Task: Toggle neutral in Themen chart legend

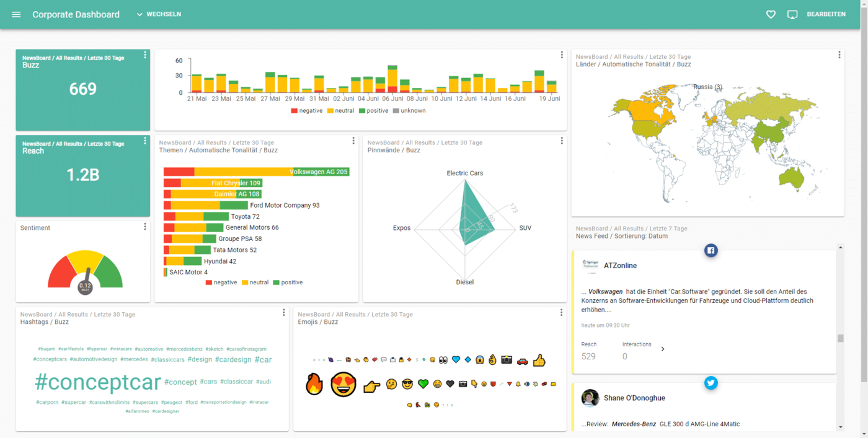Action: tap(255, 283)
